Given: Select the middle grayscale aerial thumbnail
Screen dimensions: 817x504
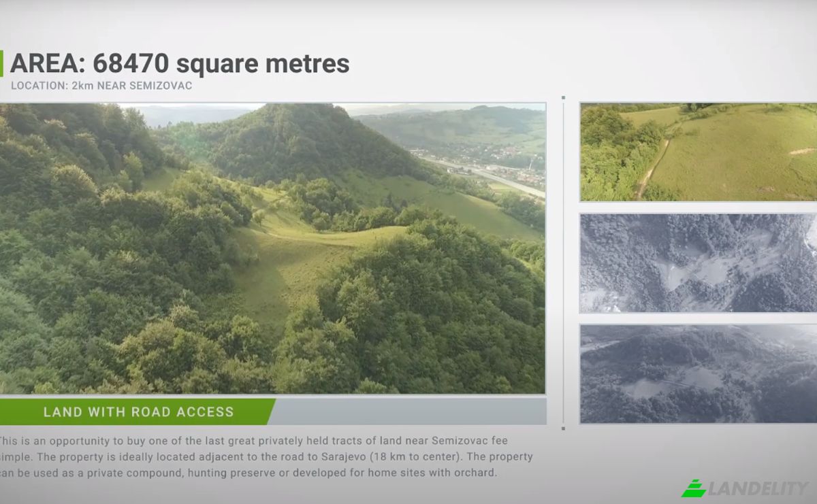Looking at the screenshot, I should click(699, 263).
